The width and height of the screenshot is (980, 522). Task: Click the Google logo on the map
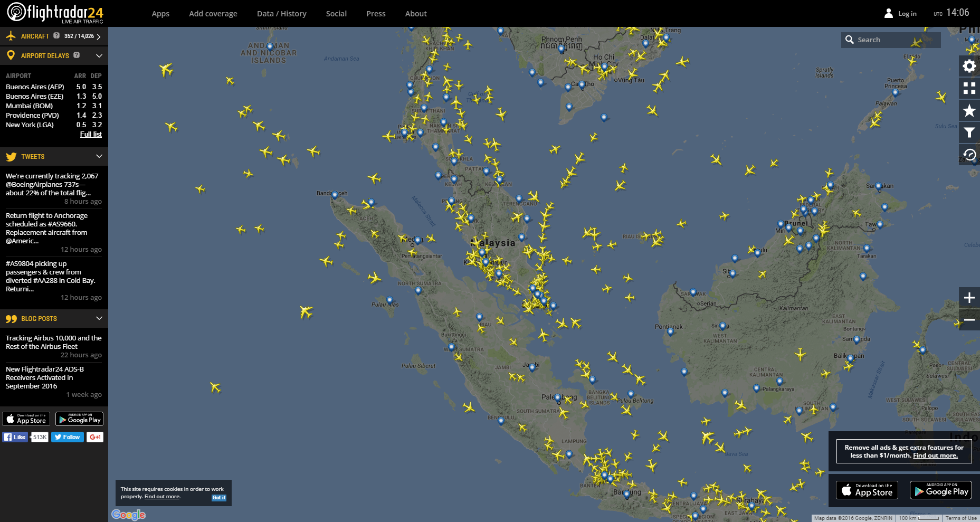coord(128,515)
